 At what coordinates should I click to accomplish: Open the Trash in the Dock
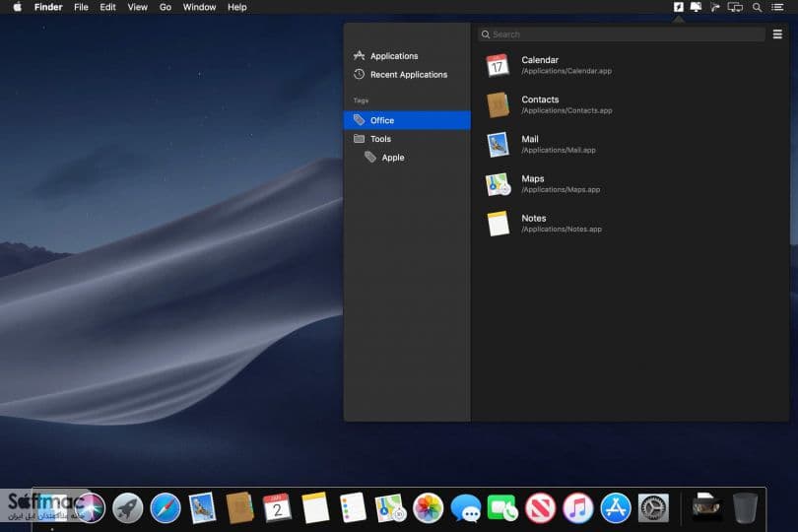pyautogui.click(x=745, y=507)
